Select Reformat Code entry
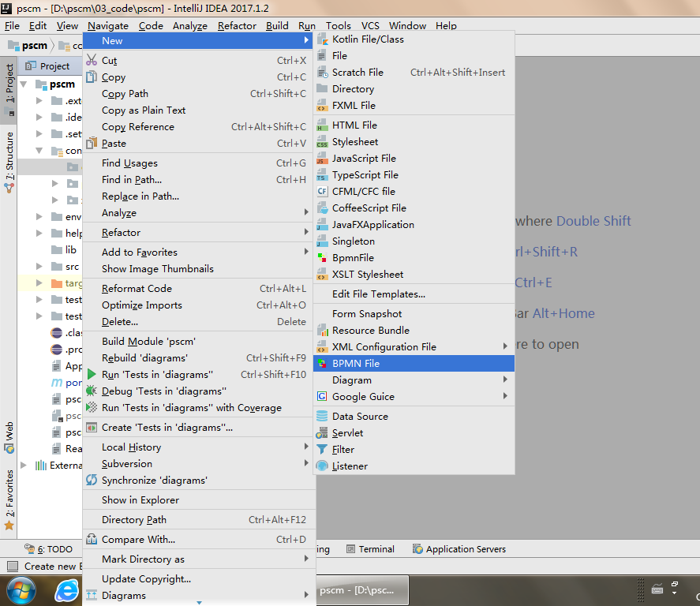The image size is (700, 606). click(199, 289)
